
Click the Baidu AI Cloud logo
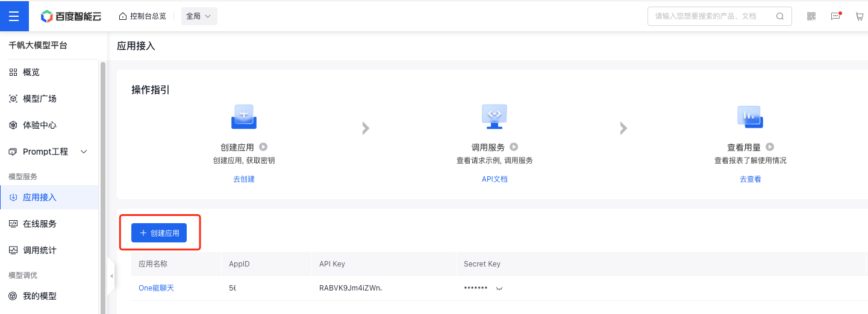tap(71, 16)
